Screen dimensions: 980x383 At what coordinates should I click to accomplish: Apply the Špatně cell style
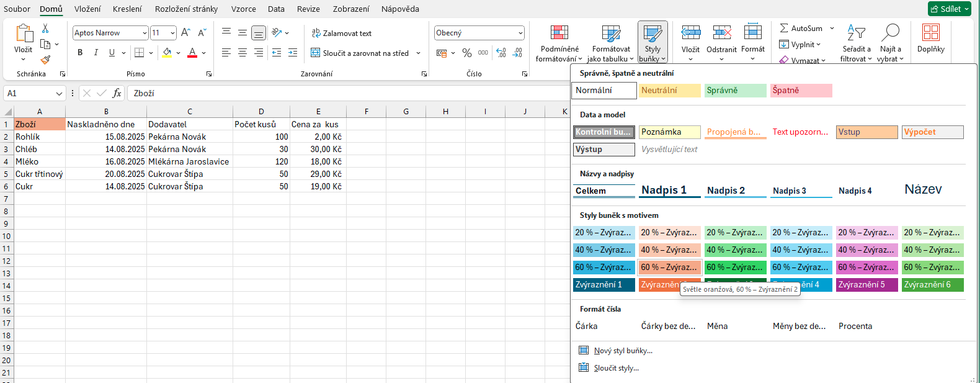click(x=801, y=91)
